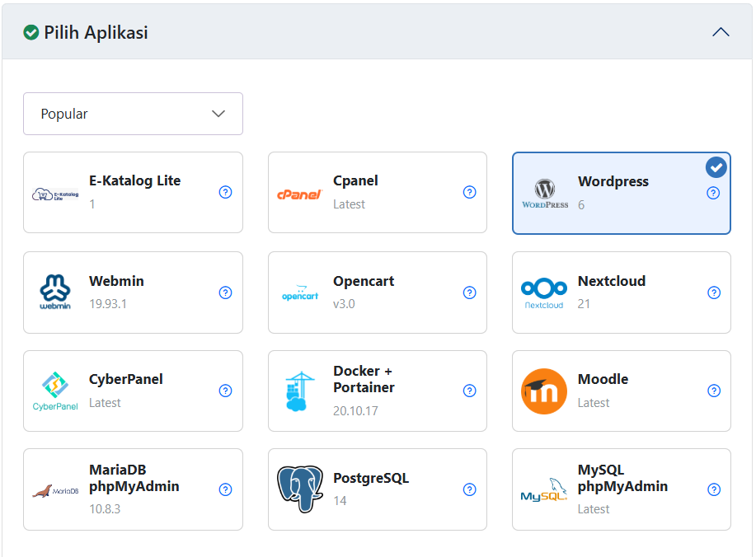756x557 pixels.
Task: Select the Nextcloud logo icon
Action: point(544,292)
